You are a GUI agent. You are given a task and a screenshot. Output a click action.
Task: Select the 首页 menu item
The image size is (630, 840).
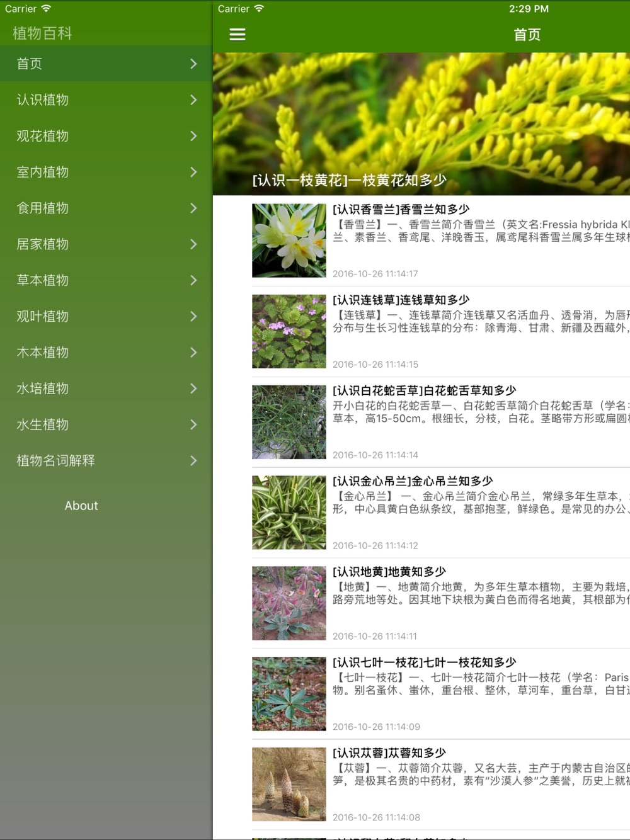pos(106,64)
